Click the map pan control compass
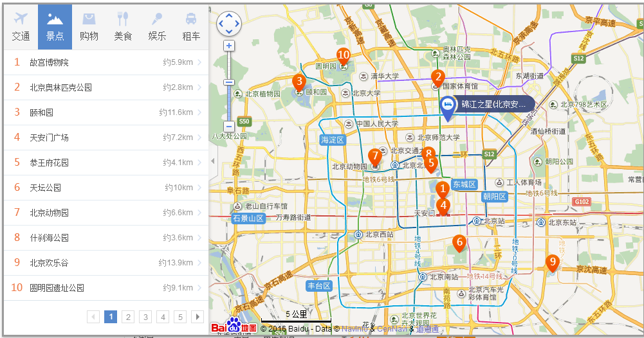 229,24
